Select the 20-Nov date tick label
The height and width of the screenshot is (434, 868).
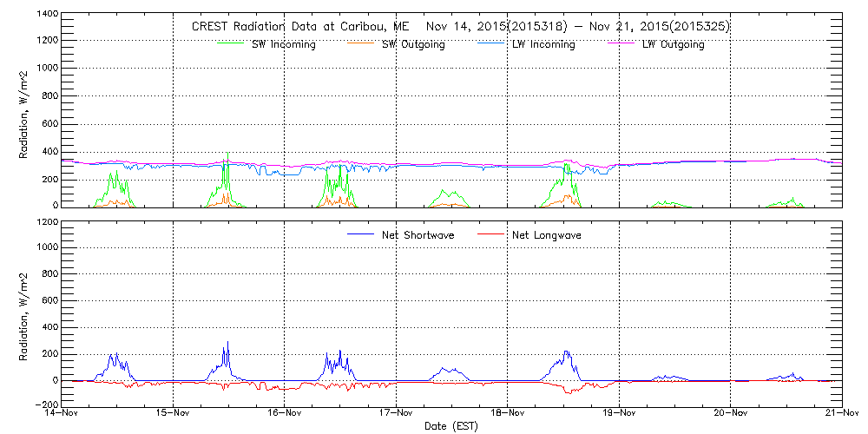coord(730,414)
